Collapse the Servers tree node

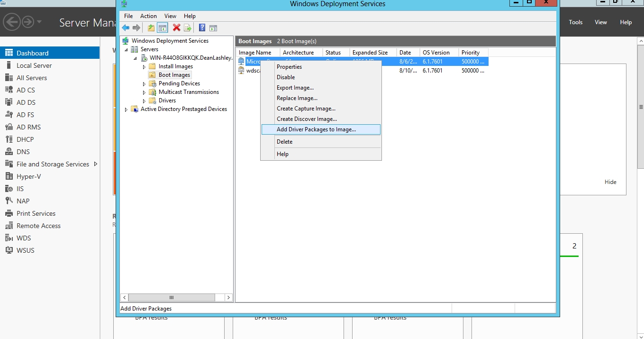tap(127, 49)
